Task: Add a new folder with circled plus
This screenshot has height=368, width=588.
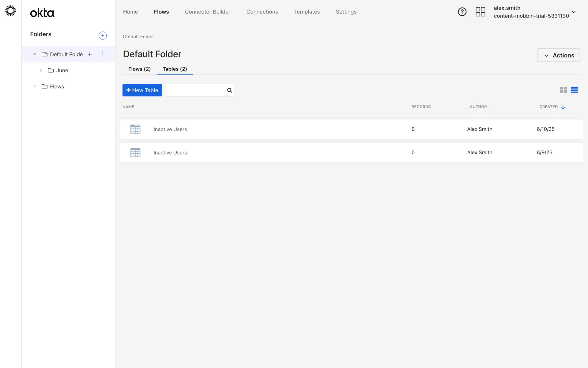Action: tap(103, 36)
